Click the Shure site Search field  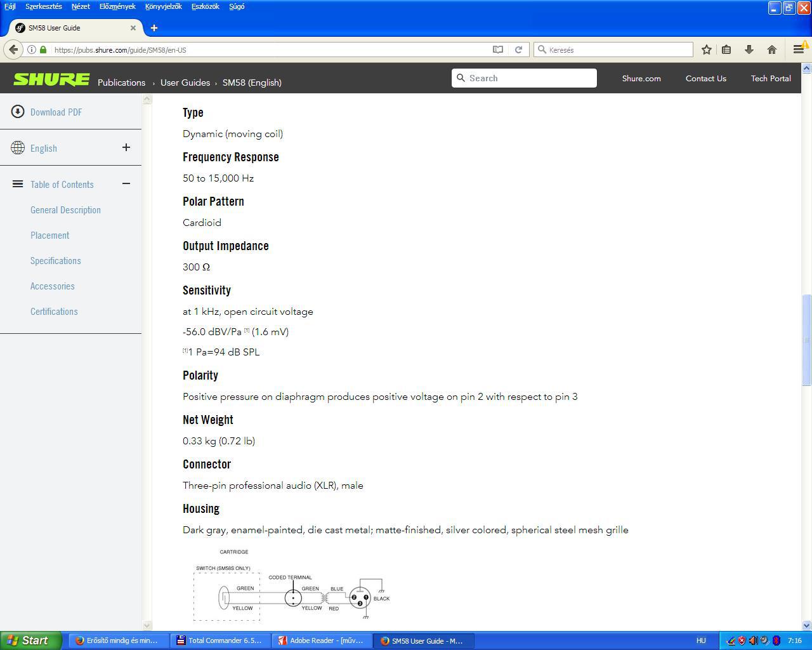tap(524, 78)
